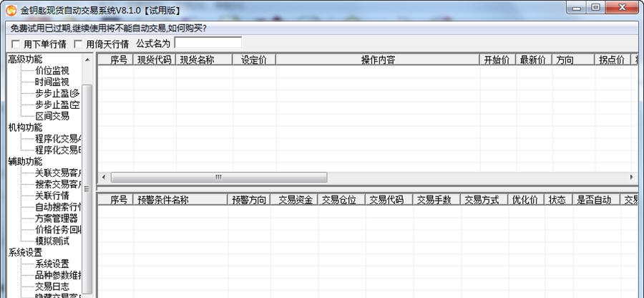Image resolution: width=644 pixels, height=298 pixels.
Task: Open 关联行情 tree item
Action: click(52, 196)
